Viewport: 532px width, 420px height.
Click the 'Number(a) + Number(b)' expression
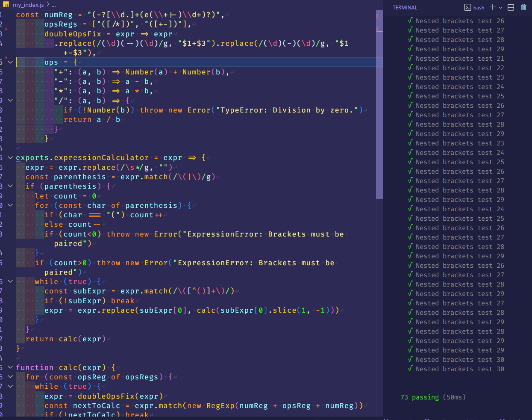[175, 72]
